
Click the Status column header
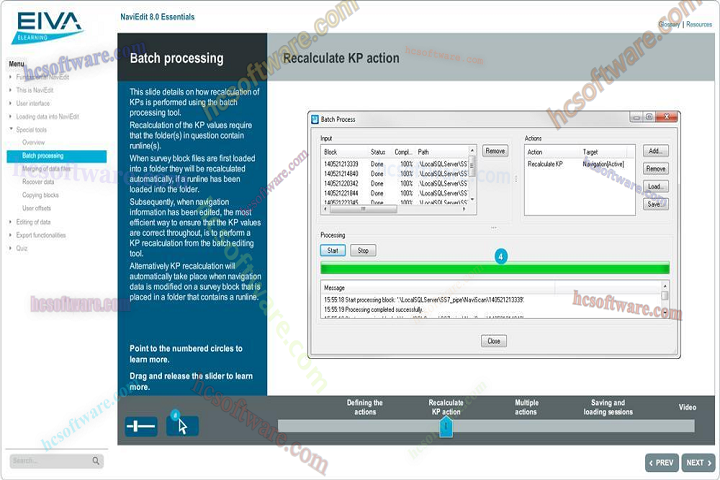[x=378, y=152]
